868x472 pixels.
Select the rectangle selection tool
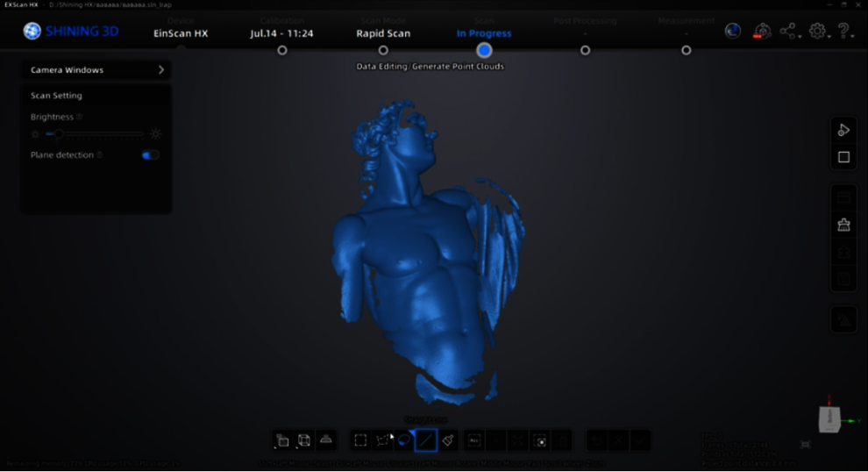click(x=360, y=440)
